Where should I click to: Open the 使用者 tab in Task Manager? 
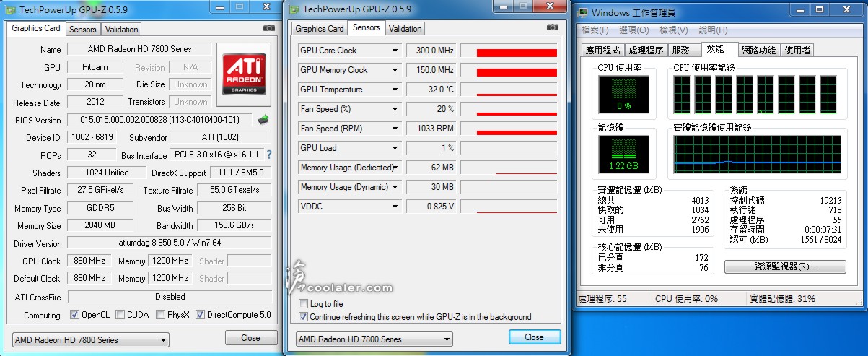(x=797, y=50)
